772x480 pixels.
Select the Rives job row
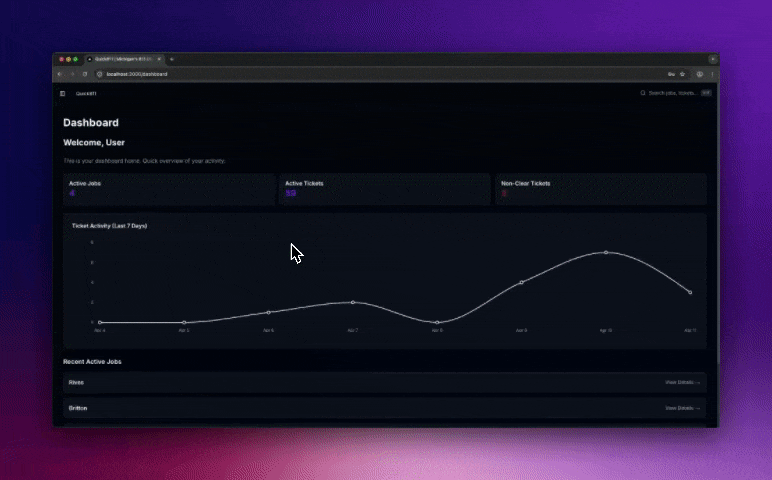coord(385,383)
